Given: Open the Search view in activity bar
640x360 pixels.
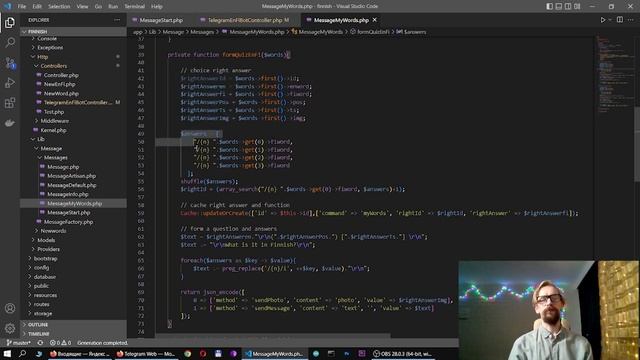Looking at the screenshot, I should [x=10, y=42].
